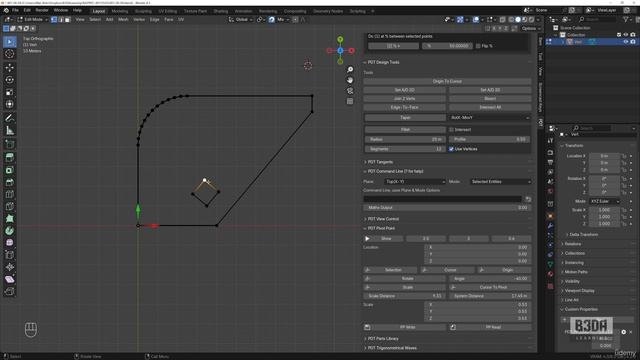This screenshot has height=360, width=640.
Task: Open the taper axis dropdown
Action: point(490,118)
